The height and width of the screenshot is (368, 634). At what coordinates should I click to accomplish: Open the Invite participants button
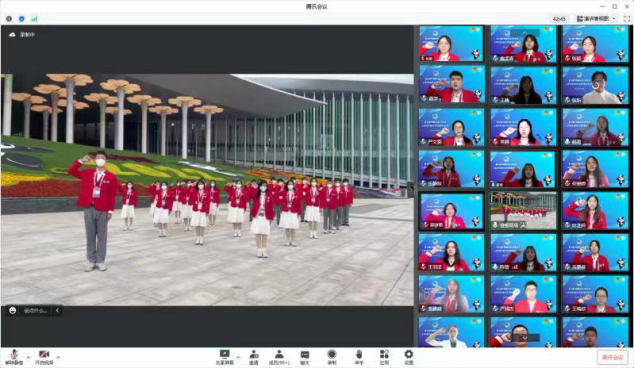coord(254,357)
